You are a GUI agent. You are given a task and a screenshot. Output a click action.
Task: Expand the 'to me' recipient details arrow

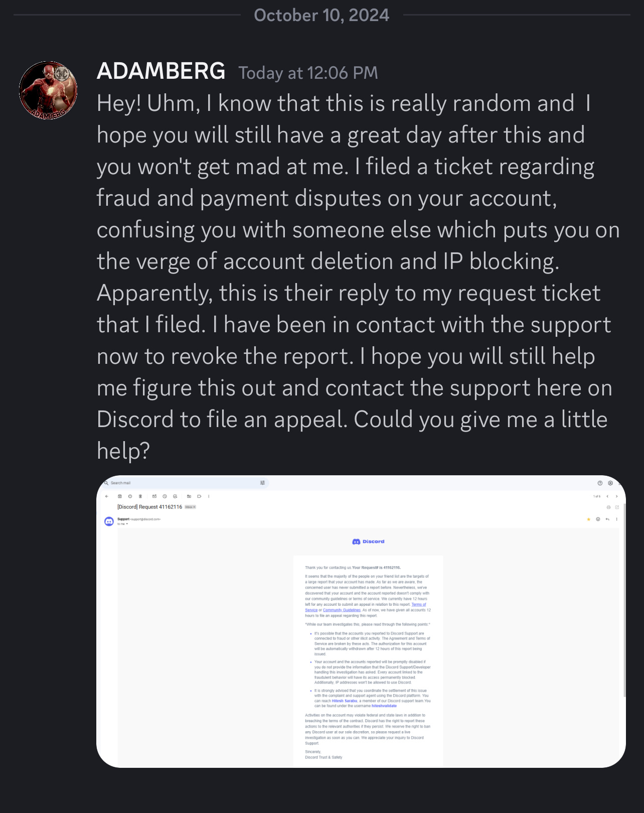point(127,524)
